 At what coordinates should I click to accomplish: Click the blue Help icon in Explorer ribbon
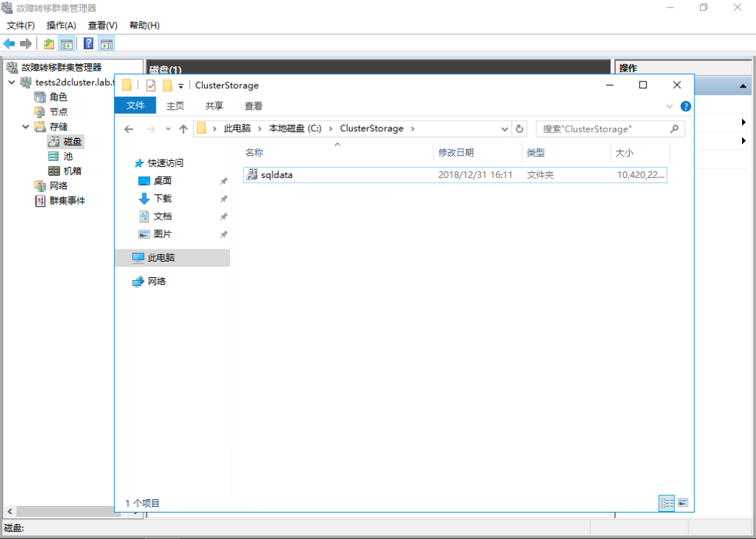coord(685,105)
